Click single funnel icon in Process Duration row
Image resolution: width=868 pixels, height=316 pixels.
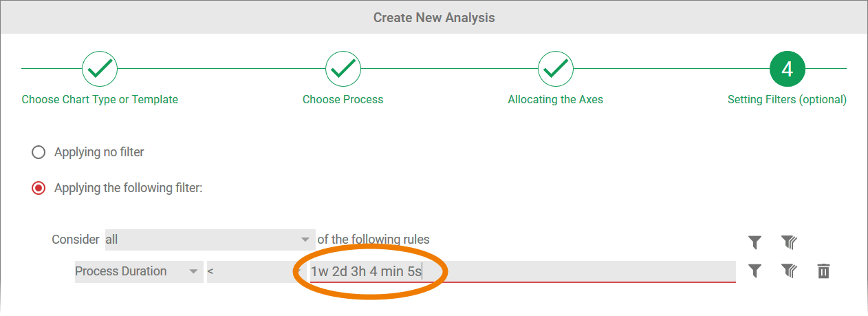click(x=755, y=271)
